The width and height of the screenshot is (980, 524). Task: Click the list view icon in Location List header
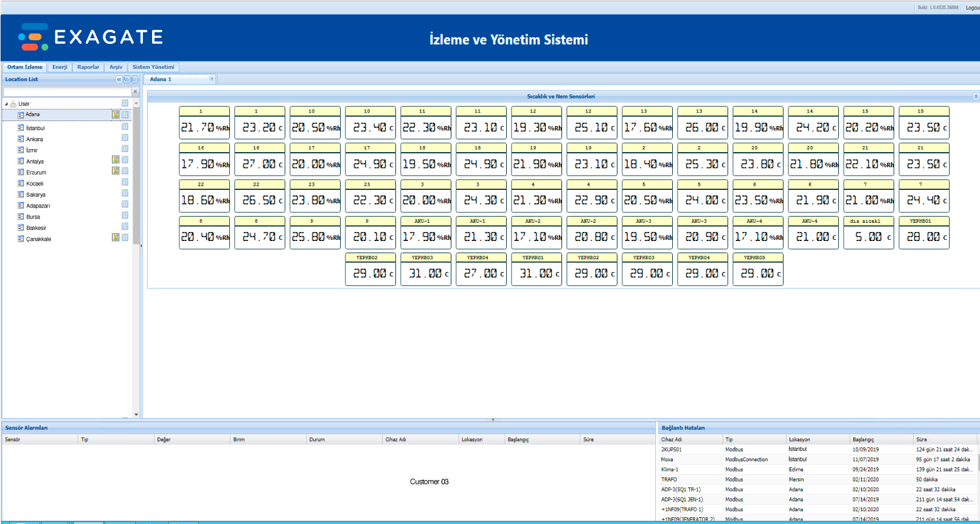[x=134, y=79]
